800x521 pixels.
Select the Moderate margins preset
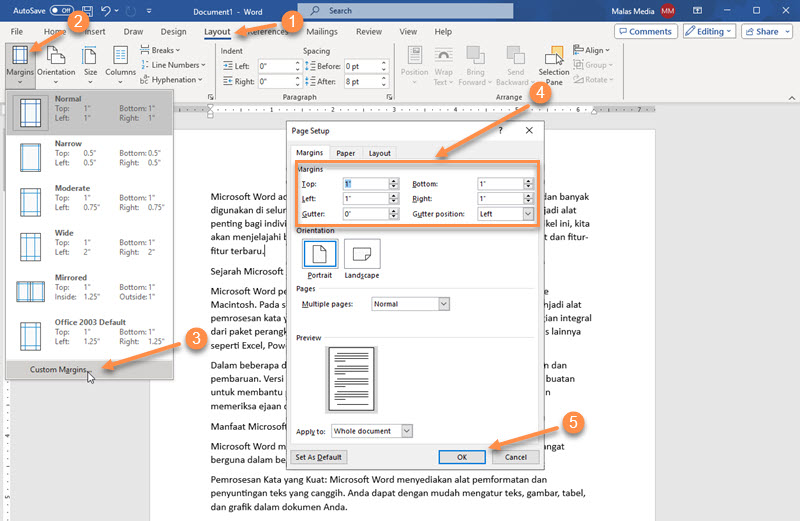click(x=90, y=202)
